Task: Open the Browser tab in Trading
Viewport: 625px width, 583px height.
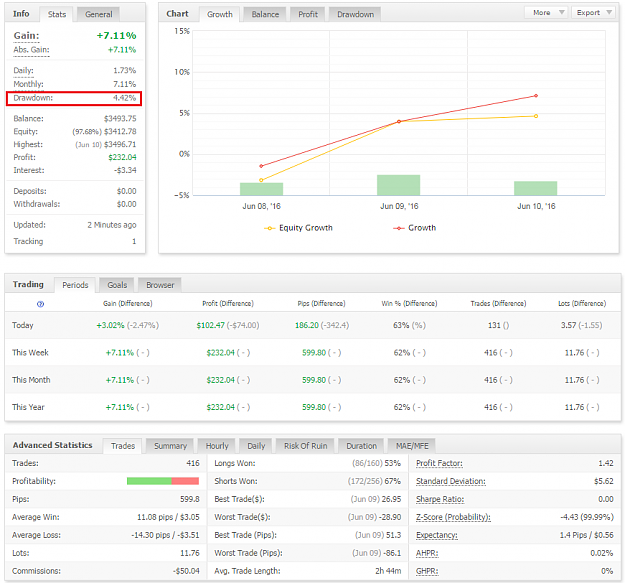Action: click(x=160, y=285)
